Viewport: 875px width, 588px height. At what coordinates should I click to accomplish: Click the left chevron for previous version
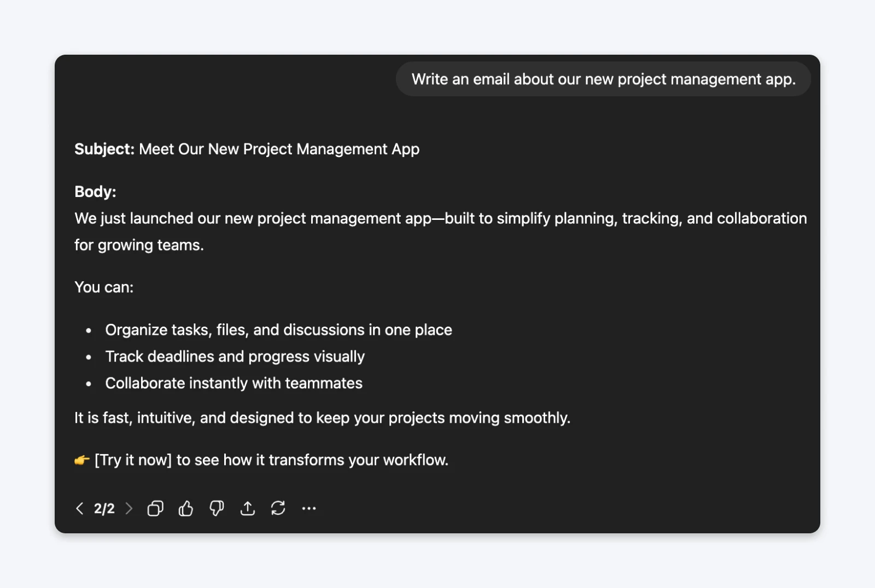tap(80, 508)
